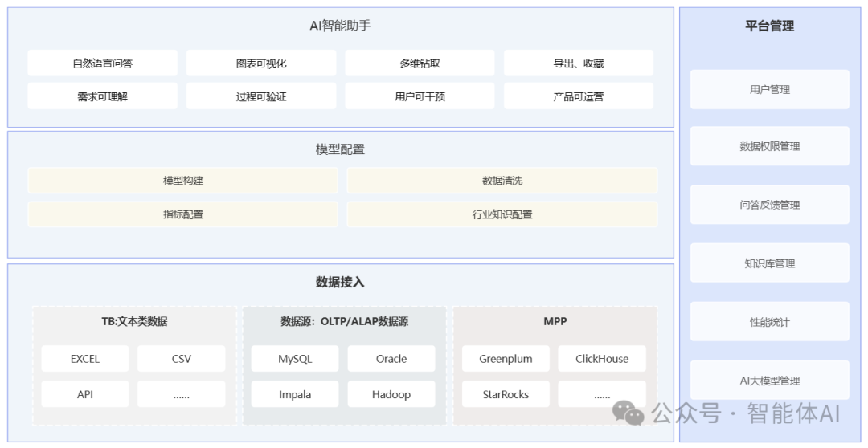Select the 导出、收藏 box
868x448 pixels.
coord(578,63)
